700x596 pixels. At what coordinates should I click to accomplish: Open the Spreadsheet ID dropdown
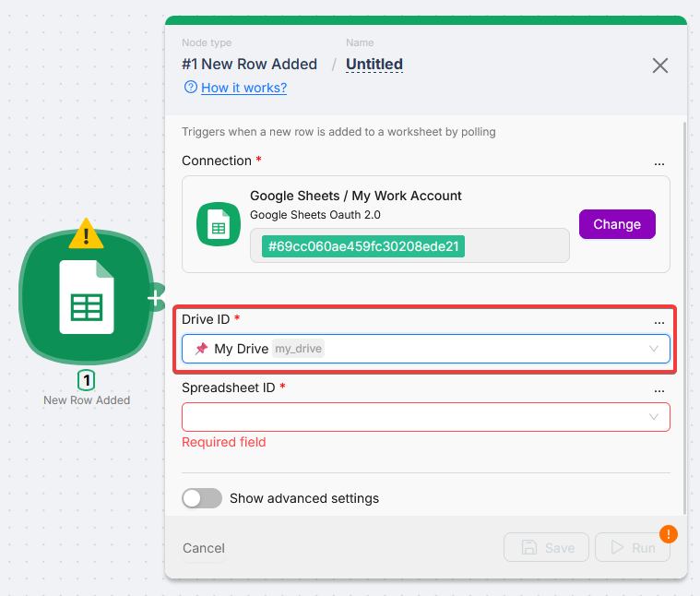(654, 417)
